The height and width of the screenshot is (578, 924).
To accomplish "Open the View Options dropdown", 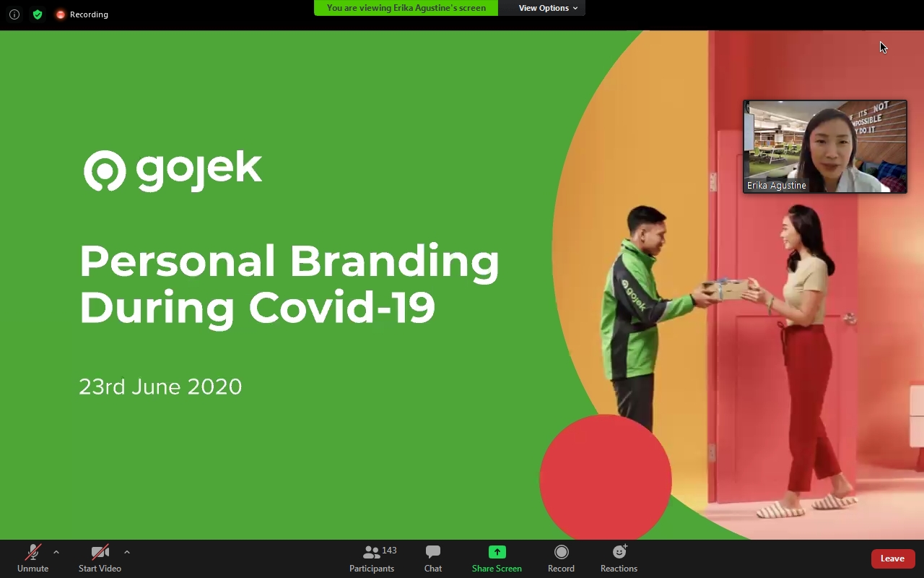I will tap(548, 8).
